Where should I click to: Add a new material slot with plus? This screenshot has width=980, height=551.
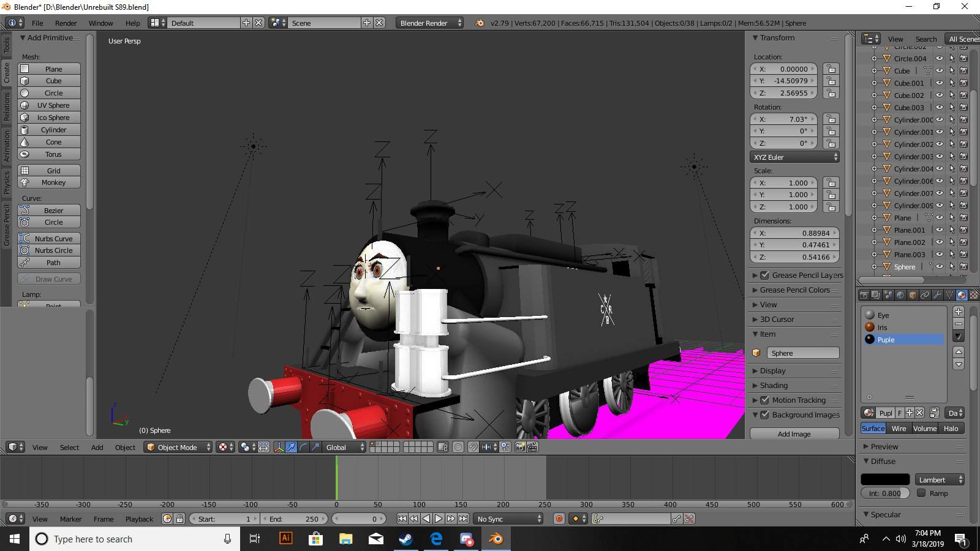[959, 311]
